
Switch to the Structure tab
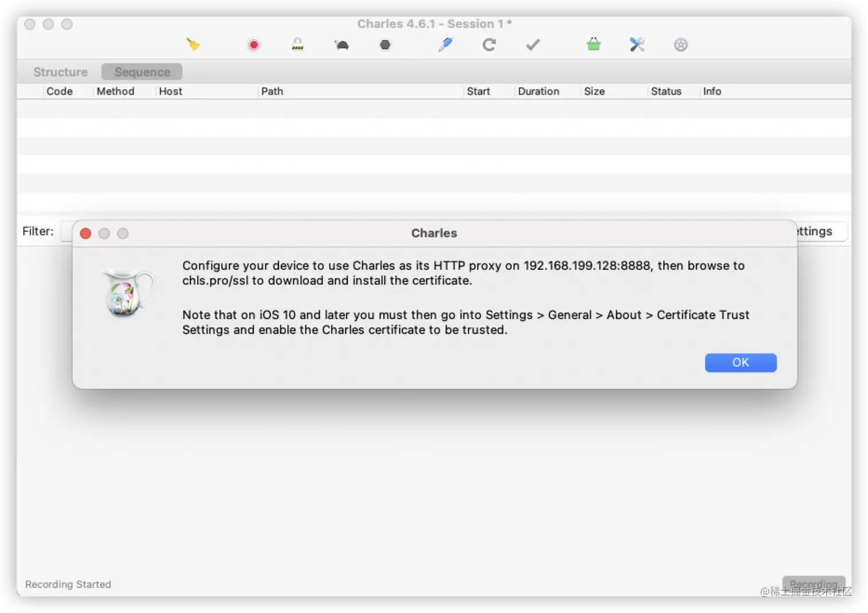[60, 72]
